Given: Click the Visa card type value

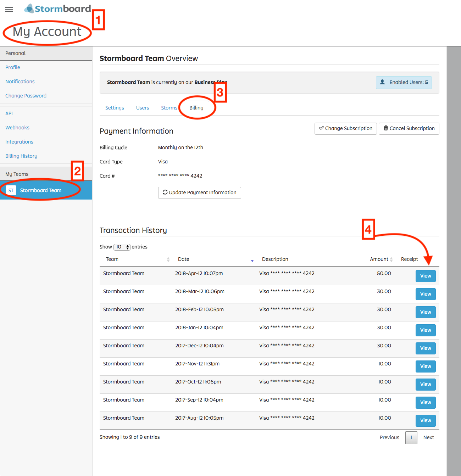Looking at the screenshot, I should [x=163, y=162].
